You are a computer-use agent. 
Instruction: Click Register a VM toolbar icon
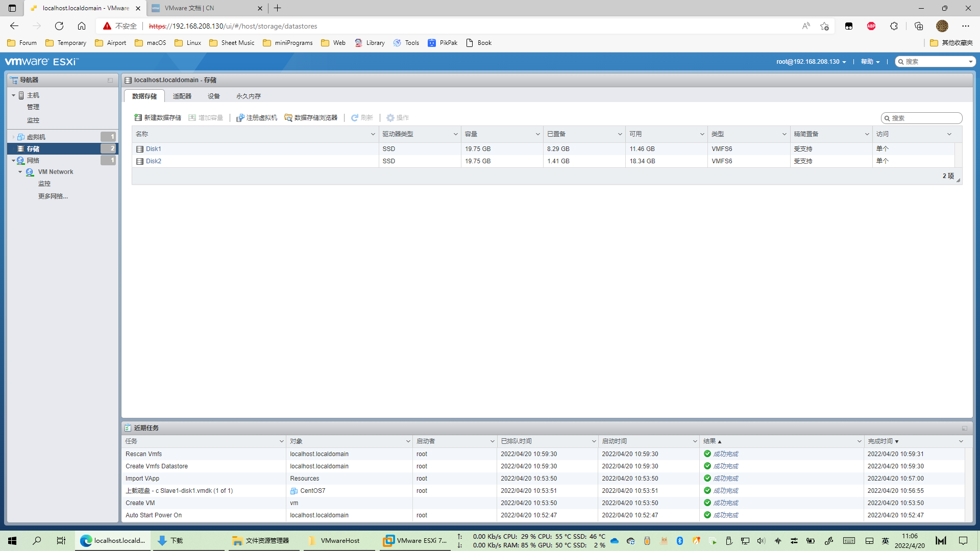tap(240, 118)
